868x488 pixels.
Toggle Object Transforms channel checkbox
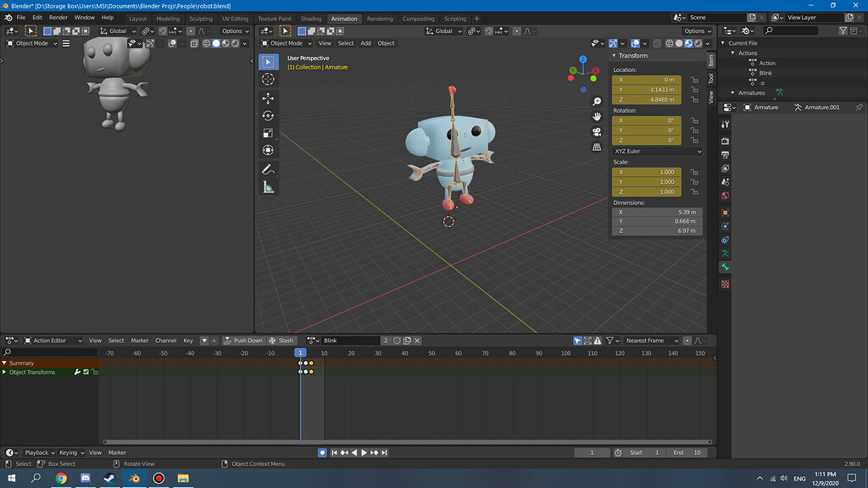[86, 373]
